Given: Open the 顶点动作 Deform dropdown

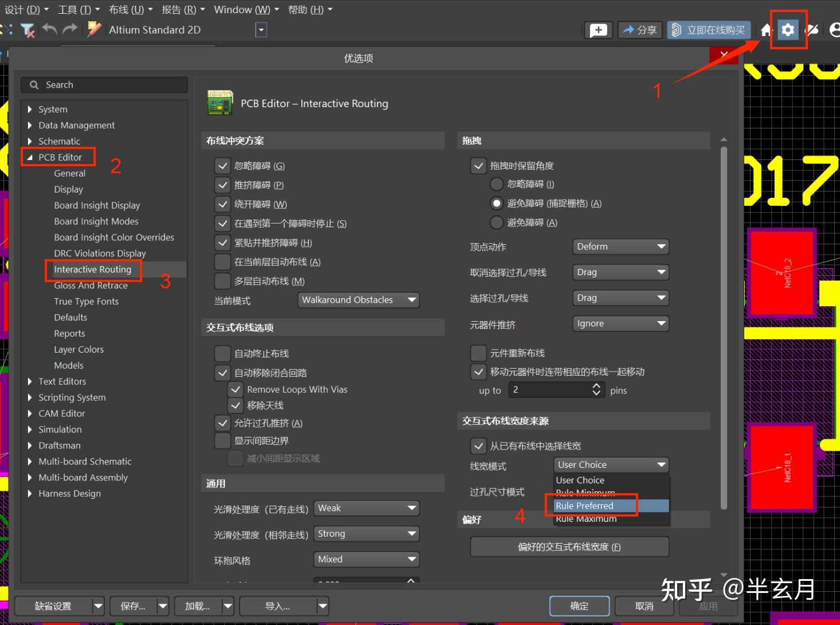Looking at the screenshot, I should point(620,247).
